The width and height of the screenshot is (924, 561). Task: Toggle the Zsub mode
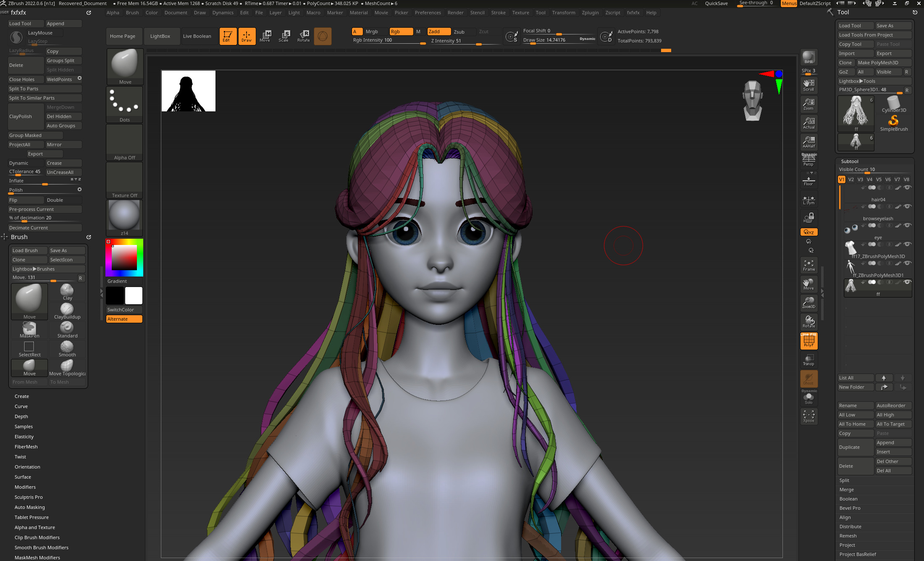tap(464, 32)
